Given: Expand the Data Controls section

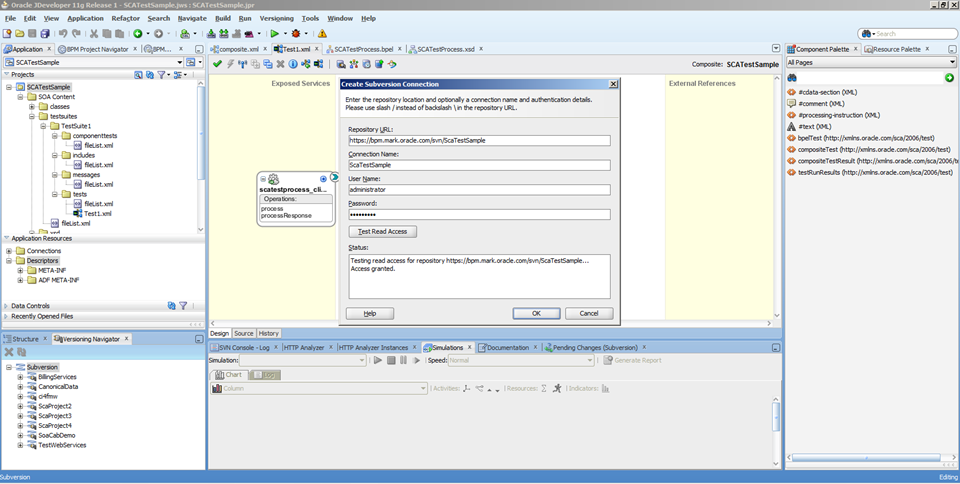Looking at the screenshot, I should point(6,306).
